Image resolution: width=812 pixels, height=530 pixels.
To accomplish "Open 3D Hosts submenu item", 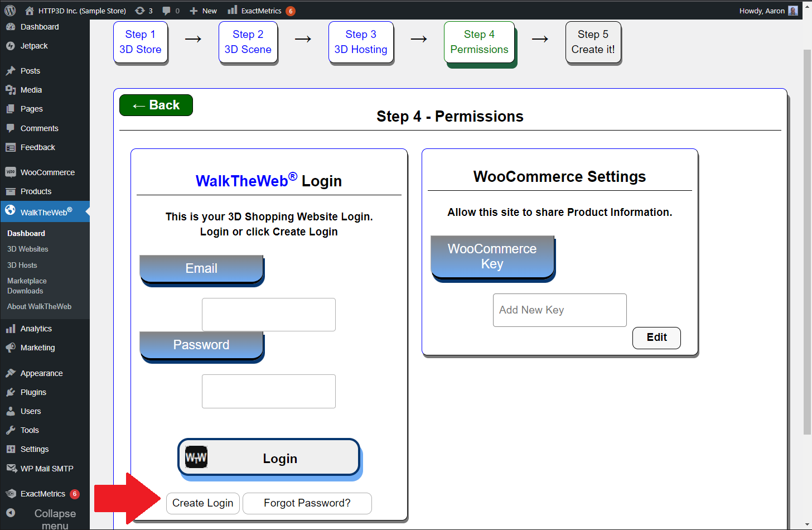I will [x=22, y=266].
